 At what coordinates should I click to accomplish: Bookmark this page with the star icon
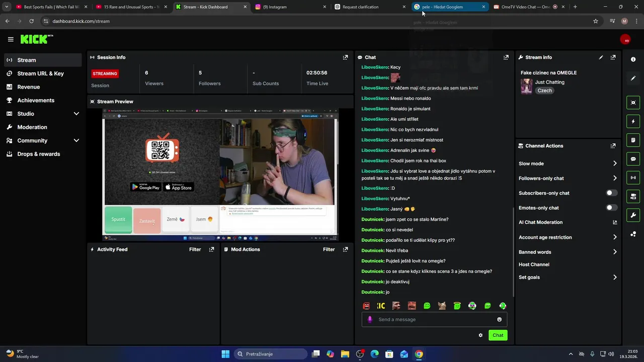[x=596, y=21]
